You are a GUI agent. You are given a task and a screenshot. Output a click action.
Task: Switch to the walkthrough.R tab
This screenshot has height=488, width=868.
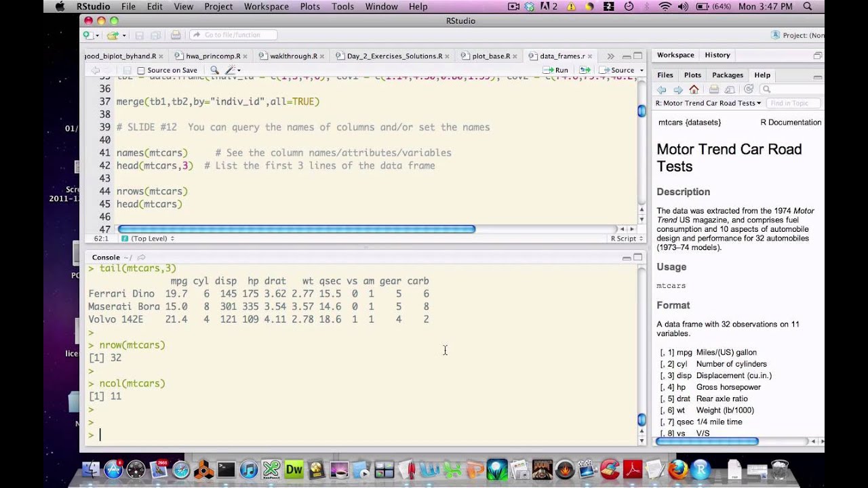(294, 56)
